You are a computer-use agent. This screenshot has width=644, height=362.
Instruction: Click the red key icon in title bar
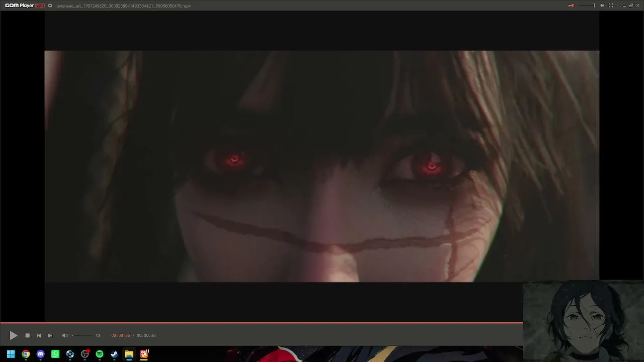coord(571,6)
